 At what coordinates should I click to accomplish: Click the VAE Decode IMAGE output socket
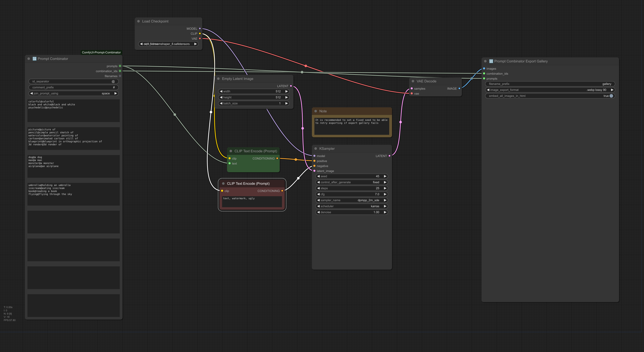459,89
